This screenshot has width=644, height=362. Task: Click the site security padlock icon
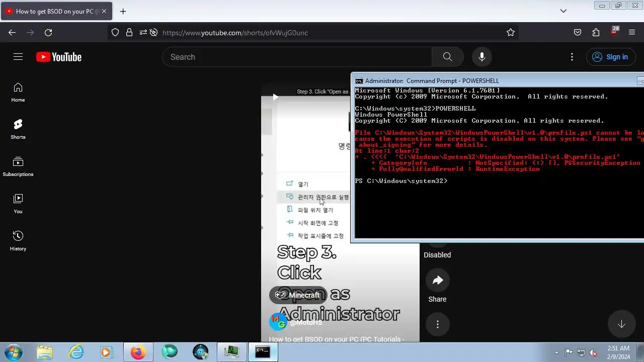[x=129, y=33]
